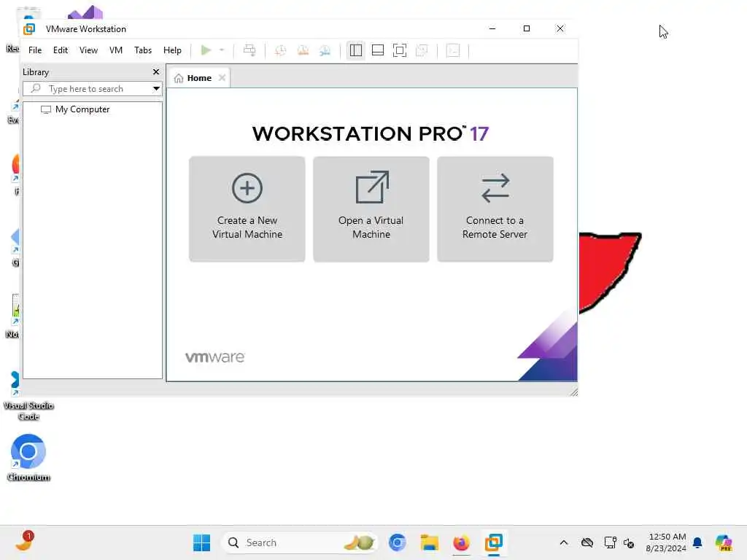Open the File menu
The image size is (747, 560).
[35, 50]
